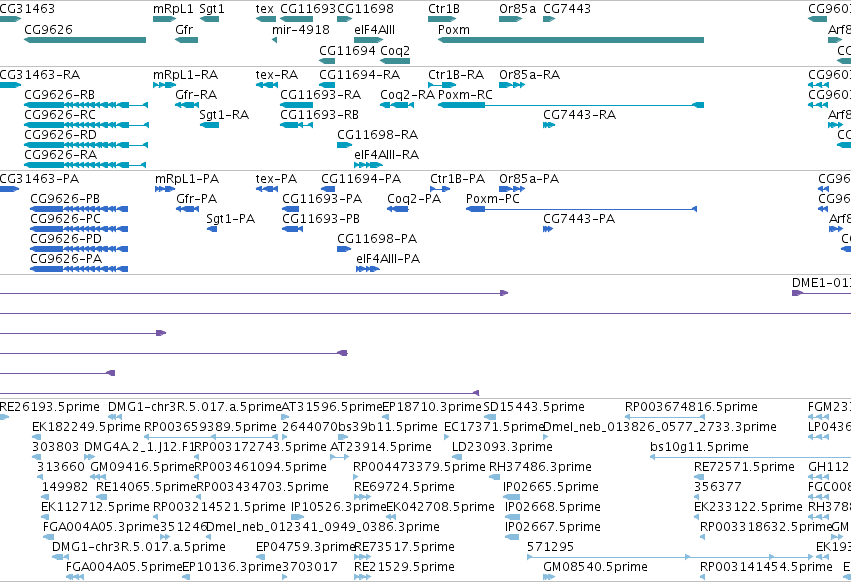Open the Sgt1-PA label
The image size is (851, 582).
tap(231, 219)
